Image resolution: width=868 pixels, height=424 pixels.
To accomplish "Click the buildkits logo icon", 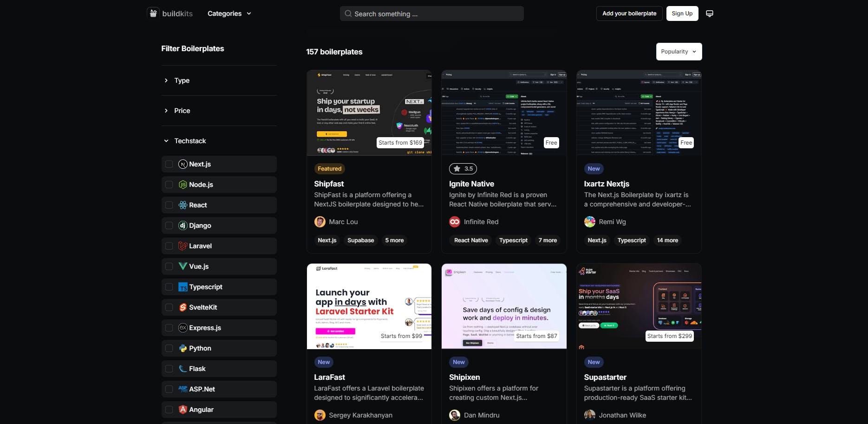I will point(153,13).
